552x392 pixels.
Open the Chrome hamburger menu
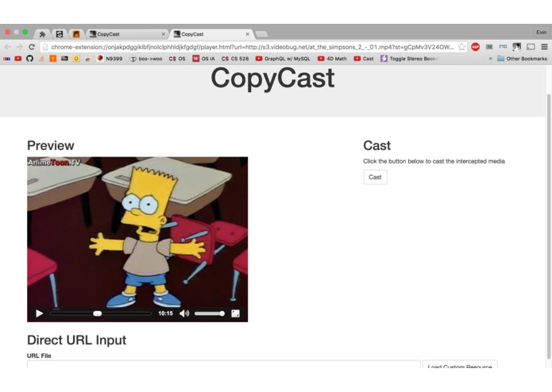[544, 46]
